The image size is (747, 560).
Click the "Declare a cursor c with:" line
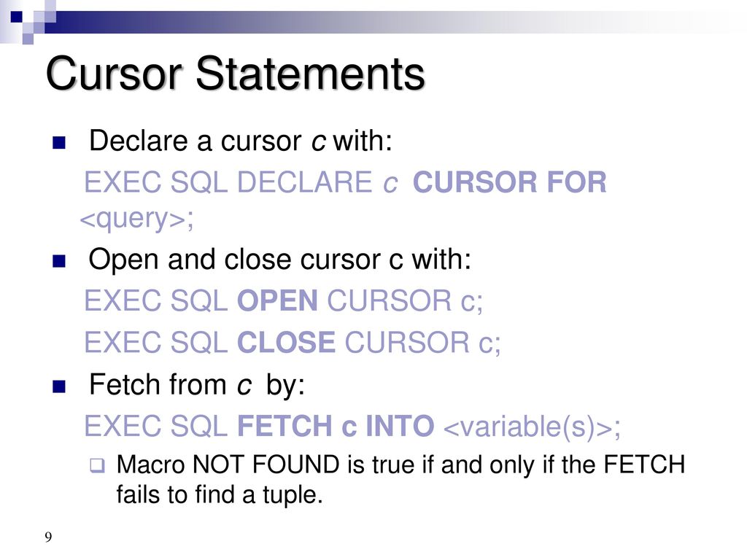(x=241, y=141)
